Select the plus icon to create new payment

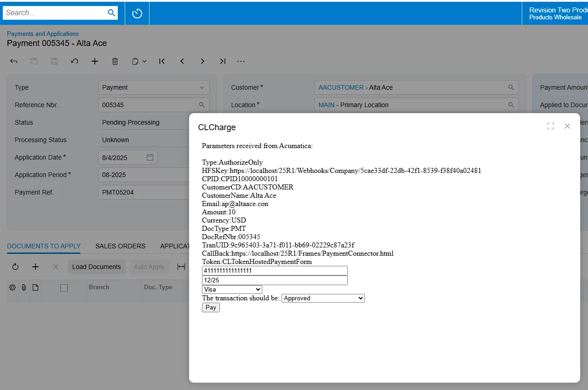(x=94, y=61)
